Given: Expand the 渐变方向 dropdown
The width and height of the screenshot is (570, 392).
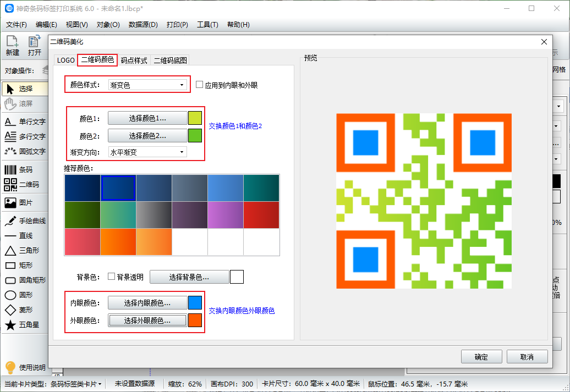Looking at the screenshot, I should coord(147,152).
